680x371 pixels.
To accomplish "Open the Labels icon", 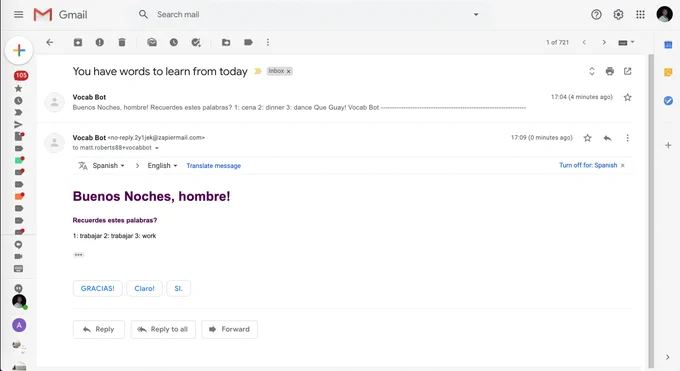I will pos(248,42).
